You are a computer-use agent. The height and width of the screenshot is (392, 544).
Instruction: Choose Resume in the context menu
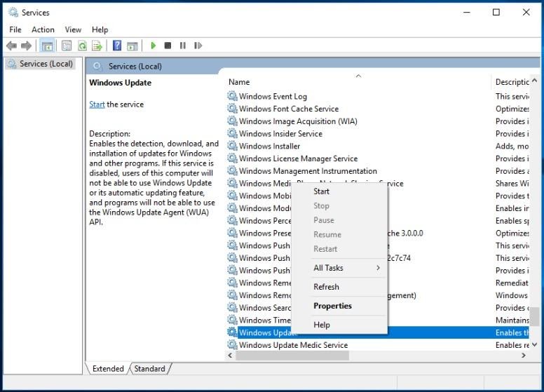pyautogui.click(x=327, y=234)
